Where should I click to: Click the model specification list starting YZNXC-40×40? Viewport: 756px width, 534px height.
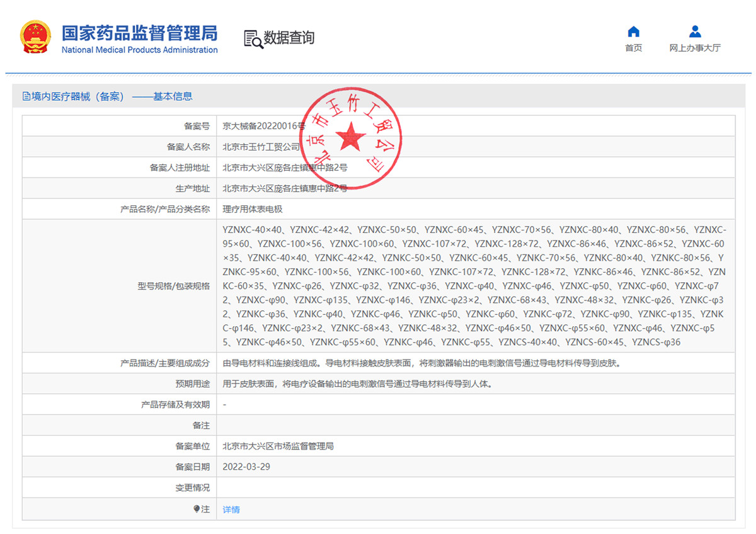(x=474, y=285)
